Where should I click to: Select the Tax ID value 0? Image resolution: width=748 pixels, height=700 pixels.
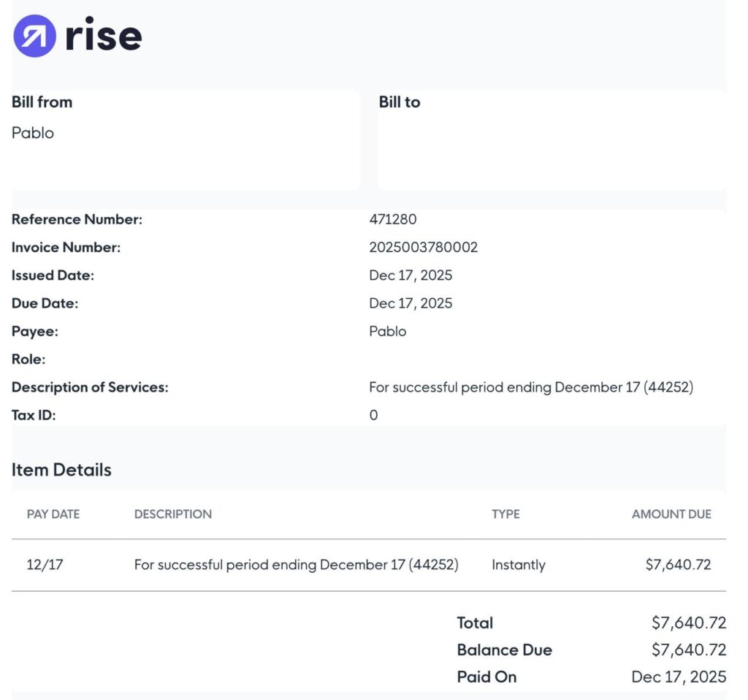coord(373,415)
